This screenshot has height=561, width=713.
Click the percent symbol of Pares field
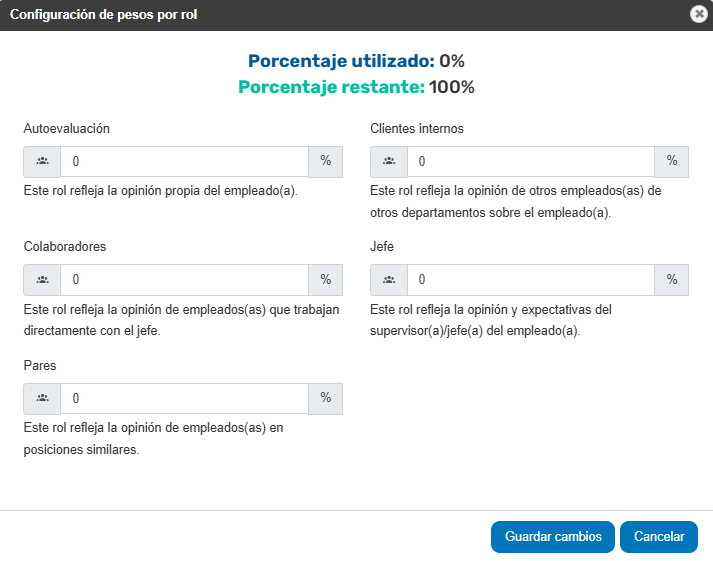(326, 398)
